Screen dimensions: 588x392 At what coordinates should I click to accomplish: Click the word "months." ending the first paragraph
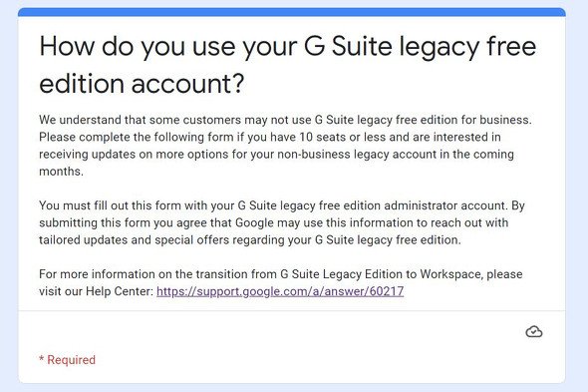pos(61,172)
